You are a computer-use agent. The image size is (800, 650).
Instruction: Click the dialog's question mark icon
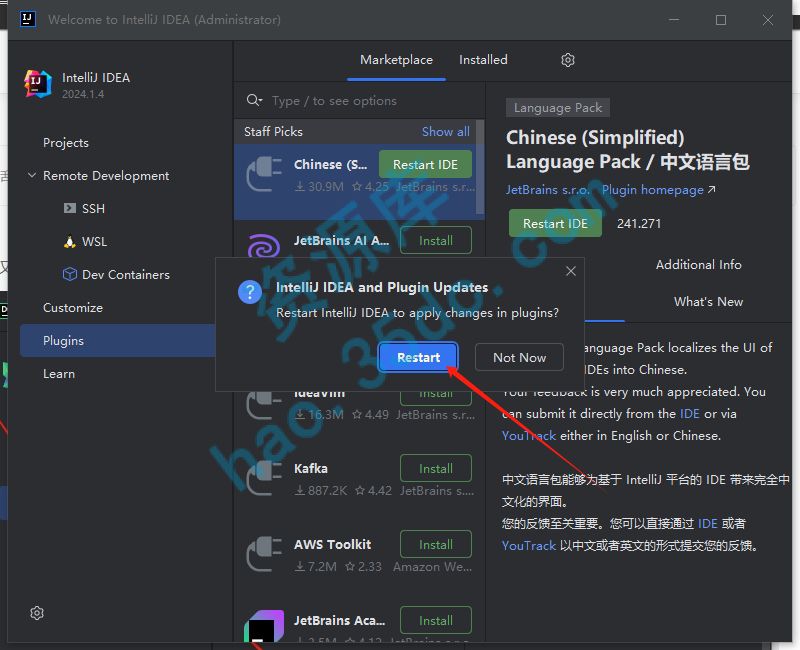249,292
